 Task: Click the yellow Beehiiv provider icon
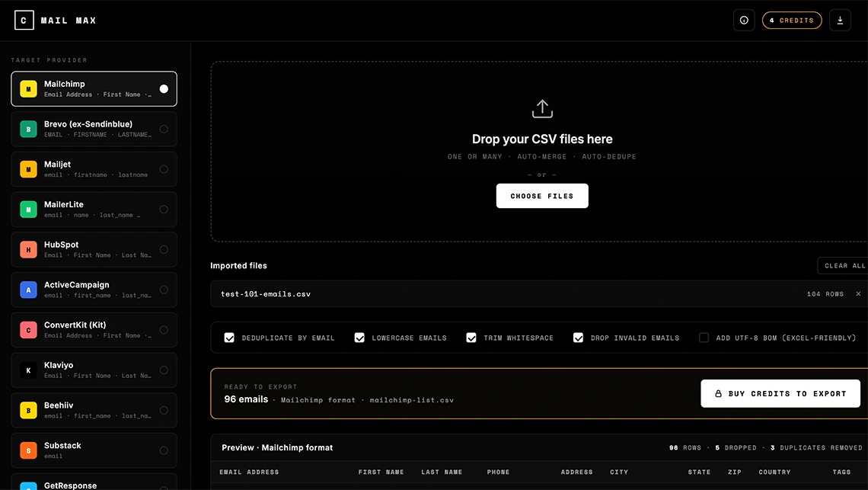click(28, 410)
